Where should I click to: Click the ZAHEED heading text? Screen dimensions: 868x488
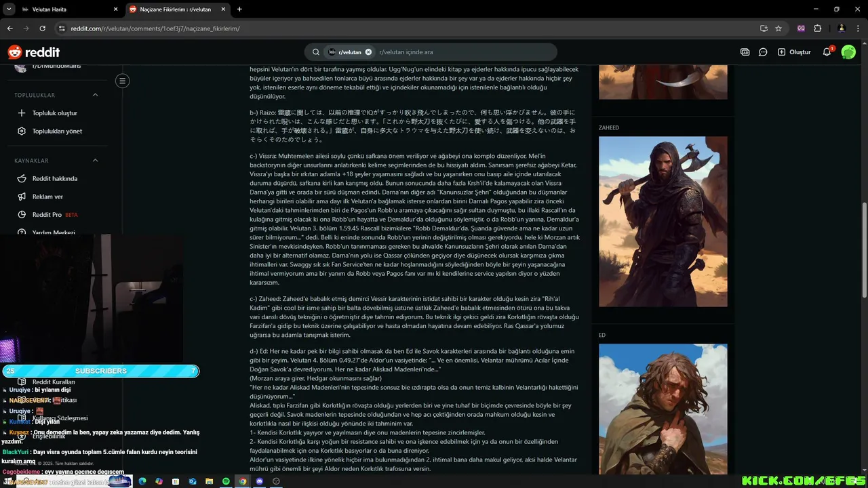[608, 127]
